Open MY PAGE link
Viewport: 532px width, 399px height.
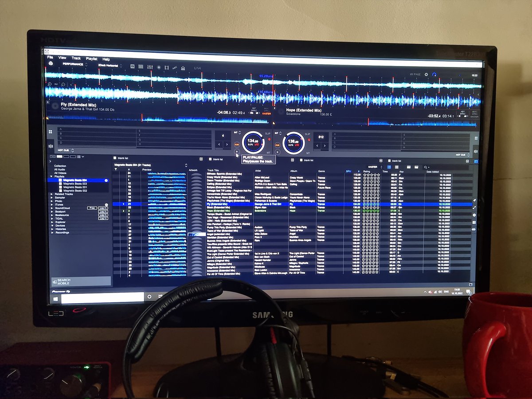(x=415, y=74)
